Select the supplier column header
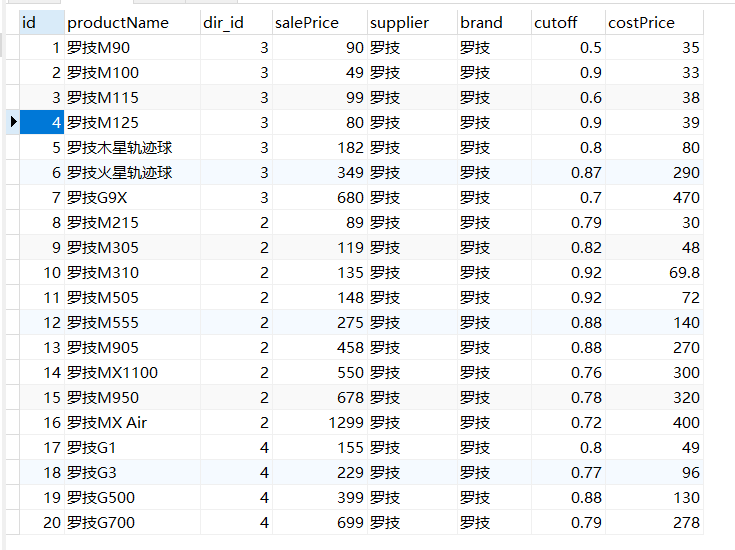 (412, 23)
